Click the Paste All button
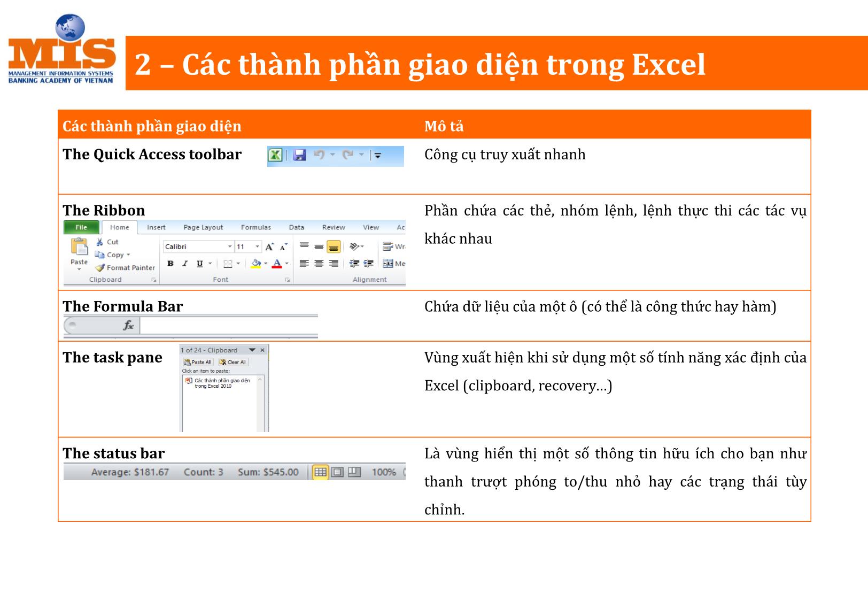 point(197,362)
